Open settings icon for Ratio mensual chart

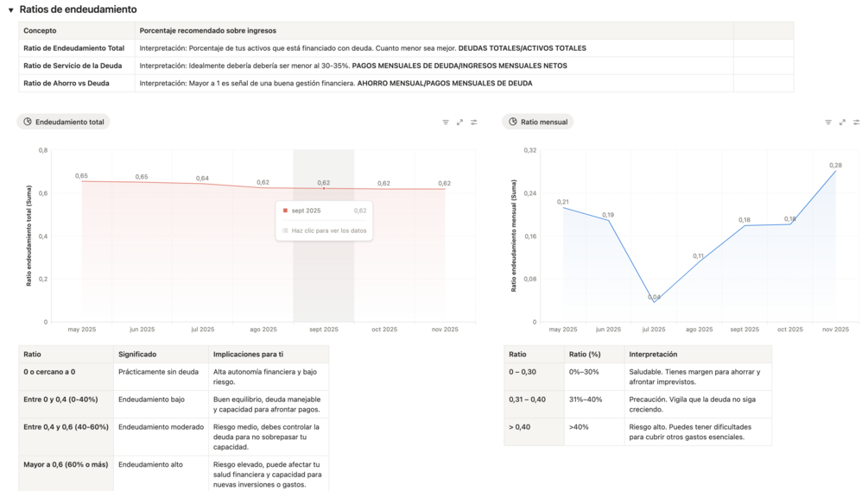pos(856,123)
